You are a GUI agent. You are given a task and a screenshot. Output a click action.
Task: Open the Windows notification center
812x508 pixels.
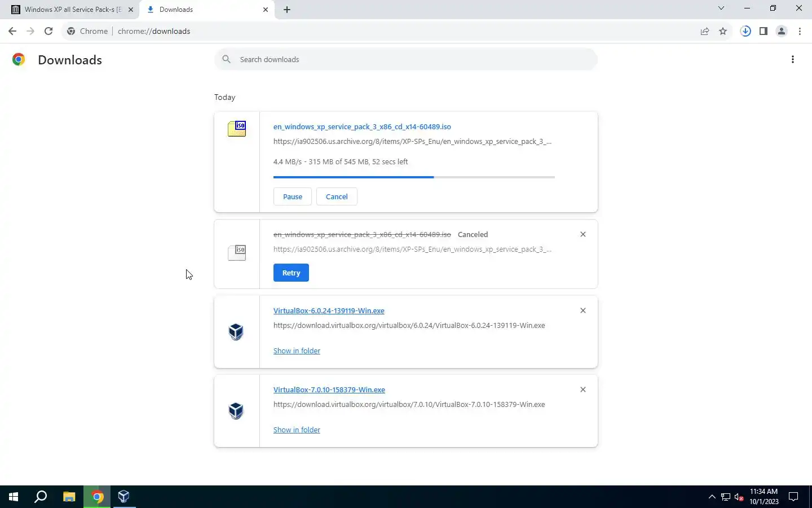pos(793,497)
